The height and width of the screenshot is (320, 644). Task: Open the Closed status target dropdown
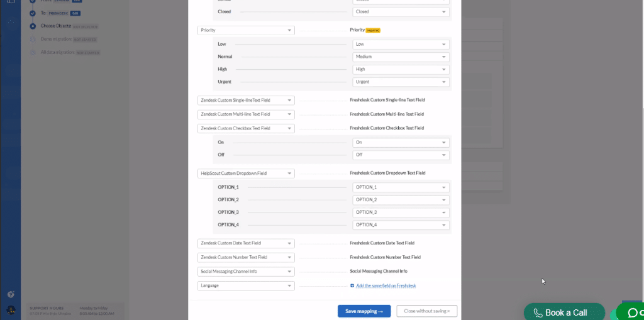pos(401,12)
